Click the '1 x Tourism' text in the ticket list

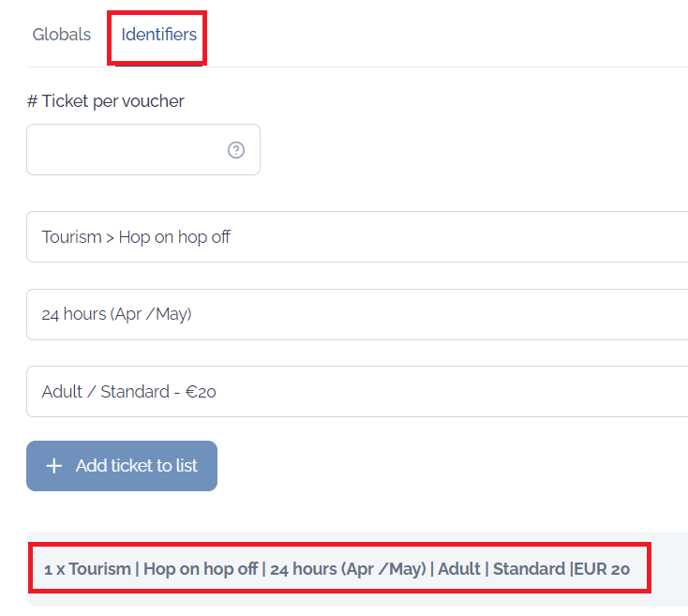(x=87, y=569)
